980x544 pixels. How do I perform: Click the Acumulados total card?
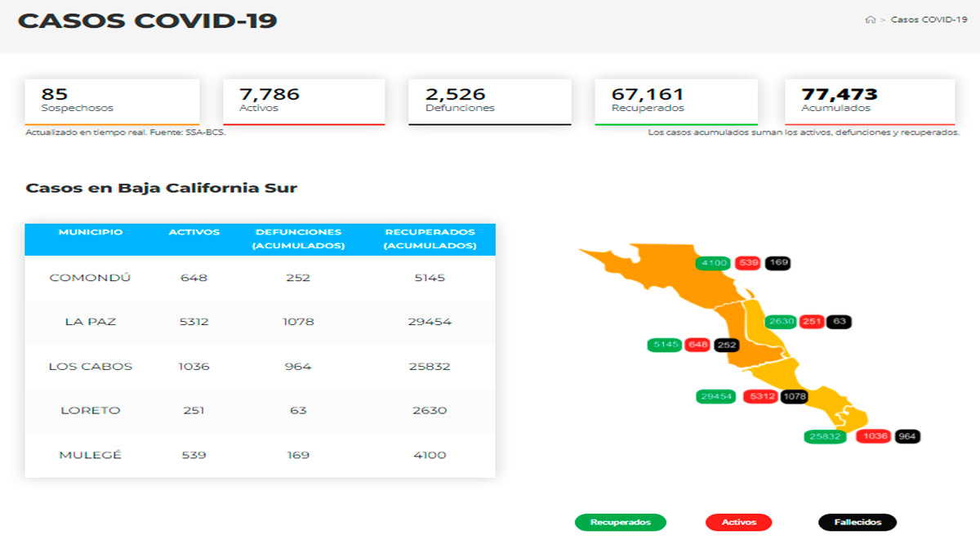[869, 101]
